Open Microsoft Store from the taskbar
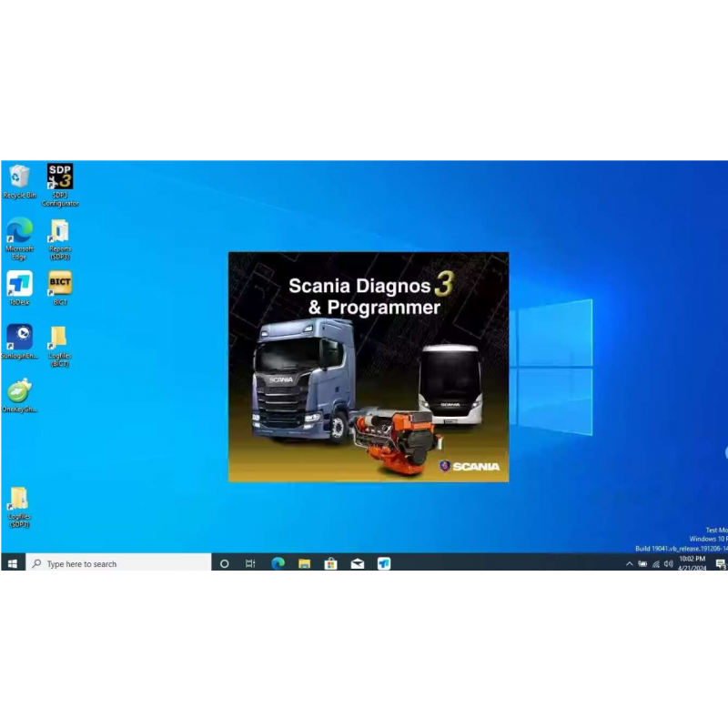728x728 pixels. (330, 564)
